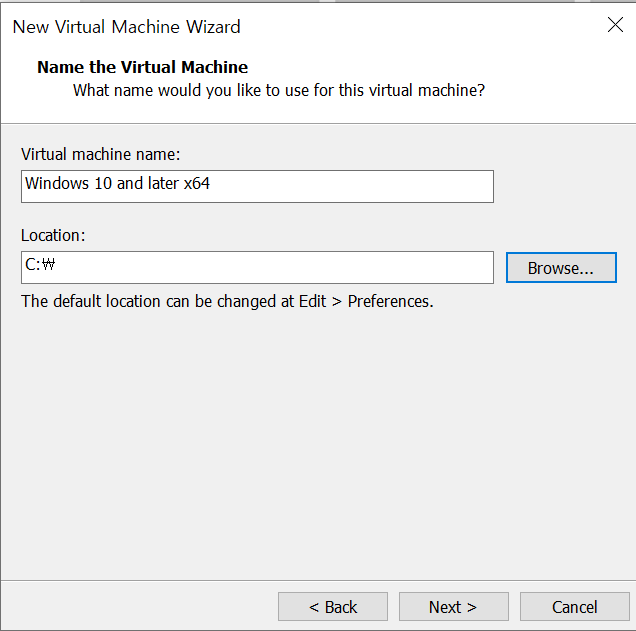Viewport: 636px width, 631px height.
Task: Click the 'Name the Virtual Machine' heading
Action: (x=142, y=67)
